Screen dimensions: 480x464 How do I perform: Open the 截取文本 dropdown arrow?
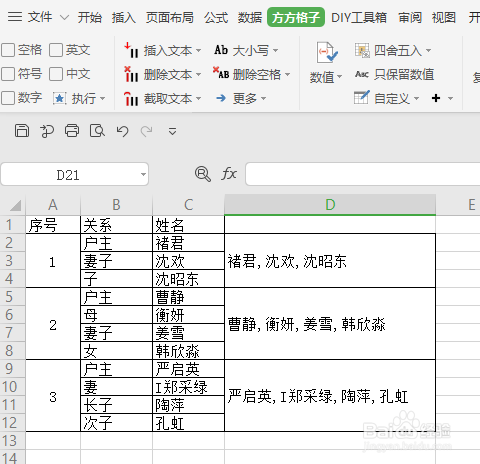tap(198, 99)
